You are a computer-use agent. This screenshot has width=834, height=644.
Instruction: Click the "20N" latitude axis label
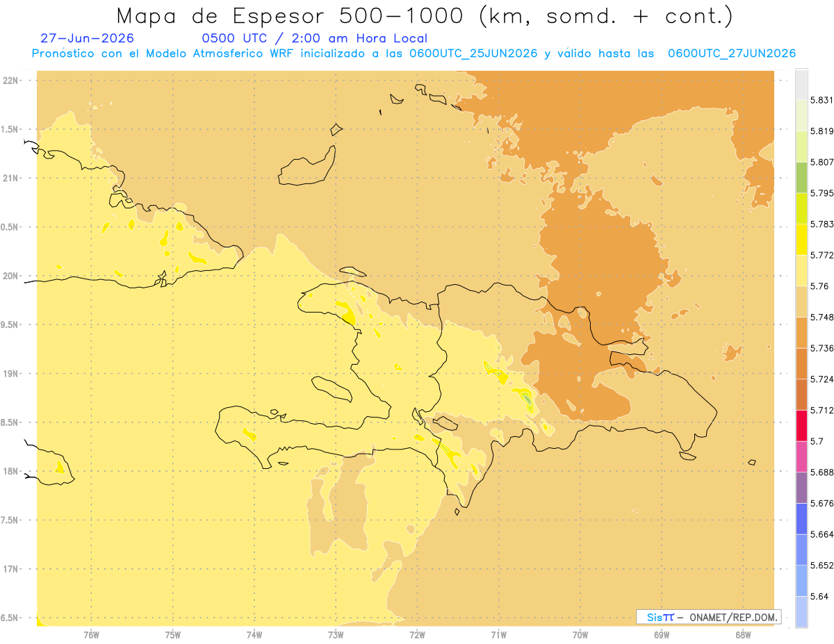pyautogui.click(x=12, y=276)
